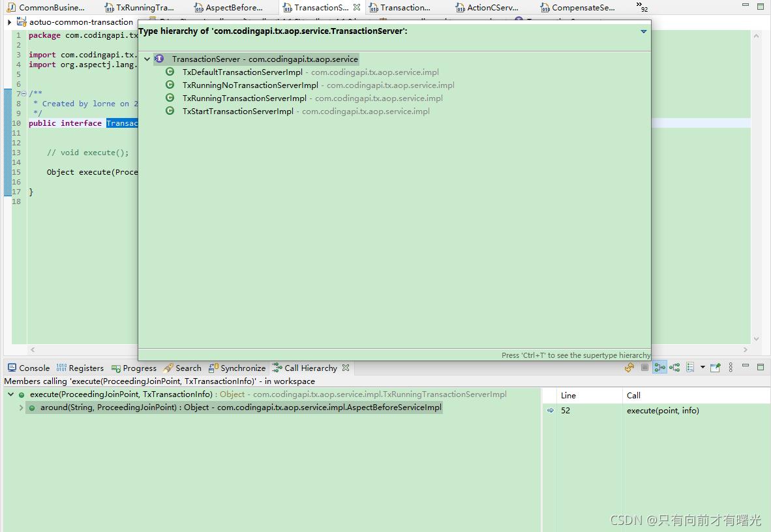Click class icon of TxDefaultTransactionServerImpl
This screenshot has width=771, height=532.
point(170,72)
